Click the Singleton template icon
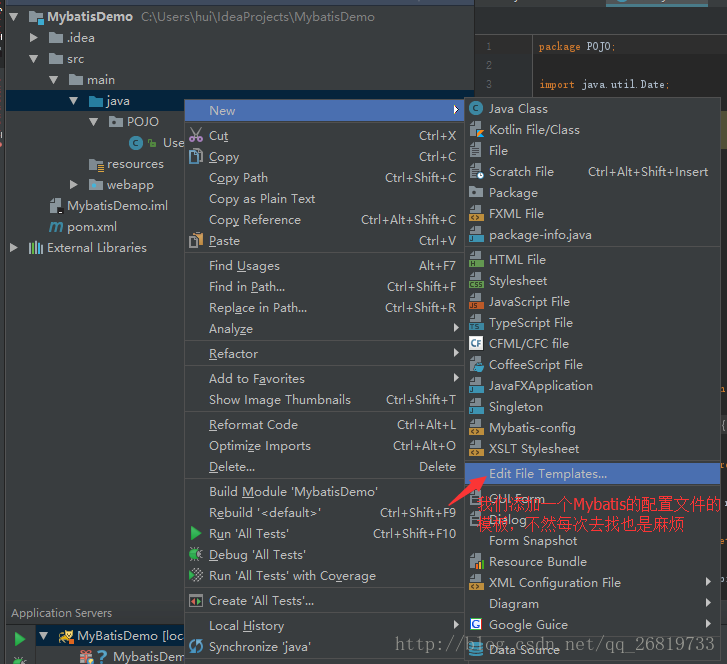This screenshot has height=664, width=727. click(x=476, y=407)
